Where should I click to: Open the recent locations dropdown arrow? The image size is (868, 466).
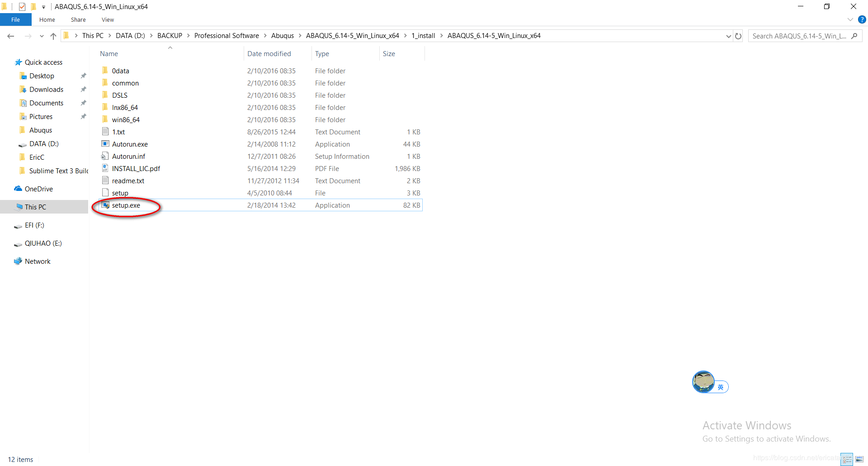42,36
